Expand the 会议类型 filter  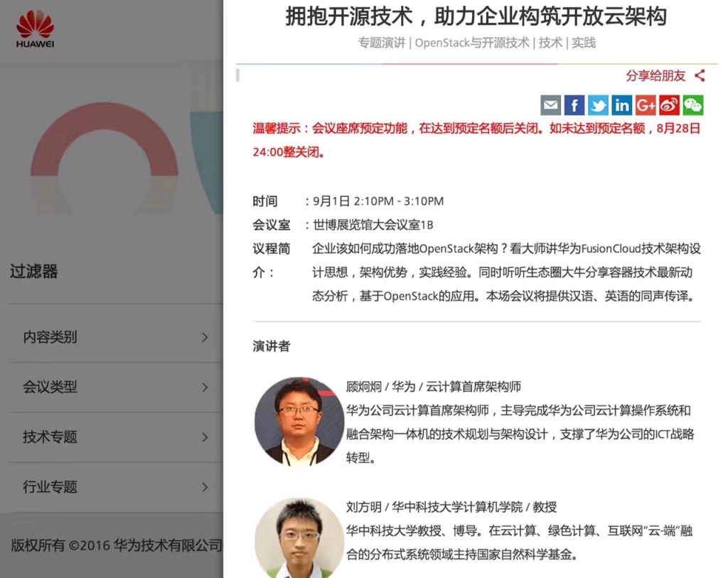point(112,387)
